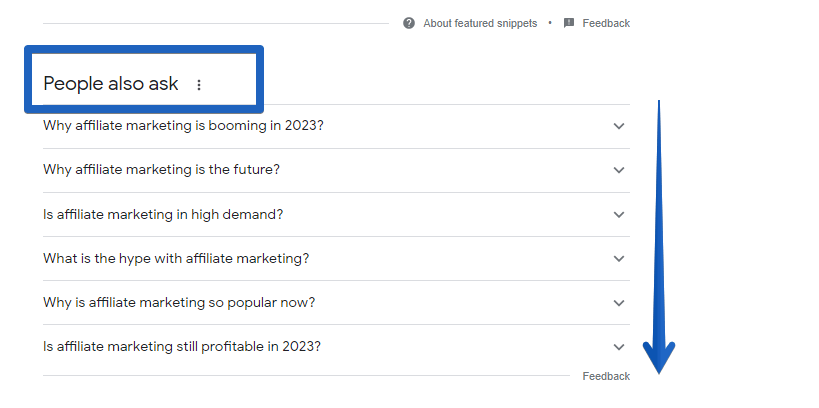
Task: Click the blue downward arrow annotation
Action: (659, 237)
